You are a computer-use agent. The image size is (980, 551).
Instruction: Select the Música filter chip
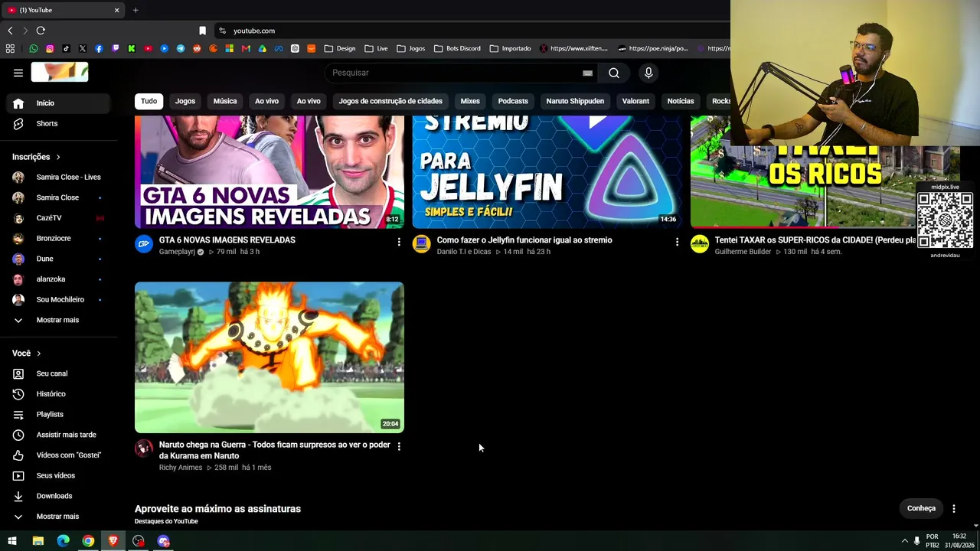pyautogui.click(x=225, y=101)
